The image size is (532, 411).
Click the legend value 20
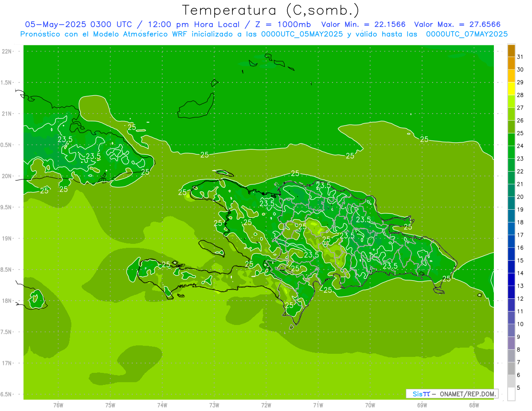pos(520,197)
